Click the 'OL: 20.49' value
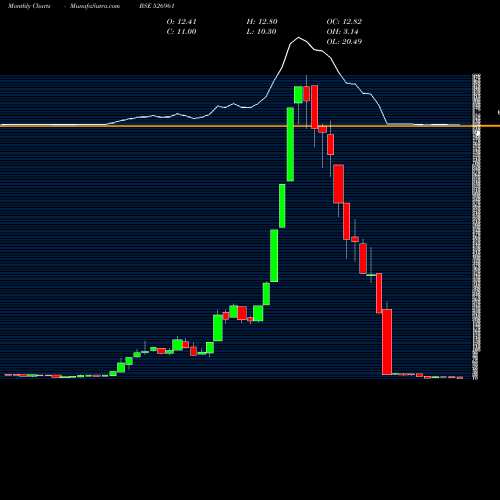Viewport: 500px width, 500px height. point(344,42)
